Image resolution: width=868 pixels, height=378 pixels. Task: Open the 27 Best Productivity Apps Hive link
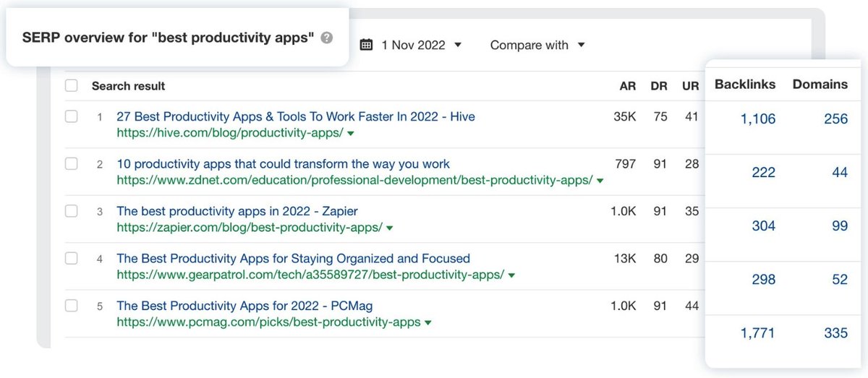[295, 116]
